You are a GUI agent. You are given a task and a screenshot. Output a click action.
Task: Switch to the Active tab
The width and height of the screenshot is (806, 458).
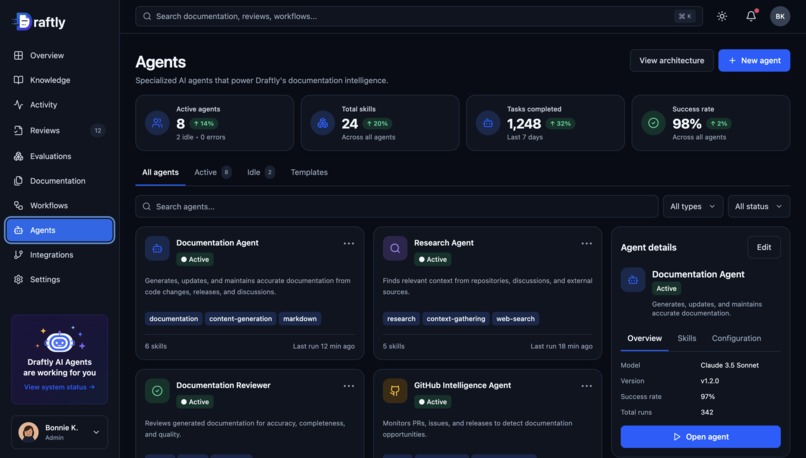pyautogui.click(x=212, y=173)
